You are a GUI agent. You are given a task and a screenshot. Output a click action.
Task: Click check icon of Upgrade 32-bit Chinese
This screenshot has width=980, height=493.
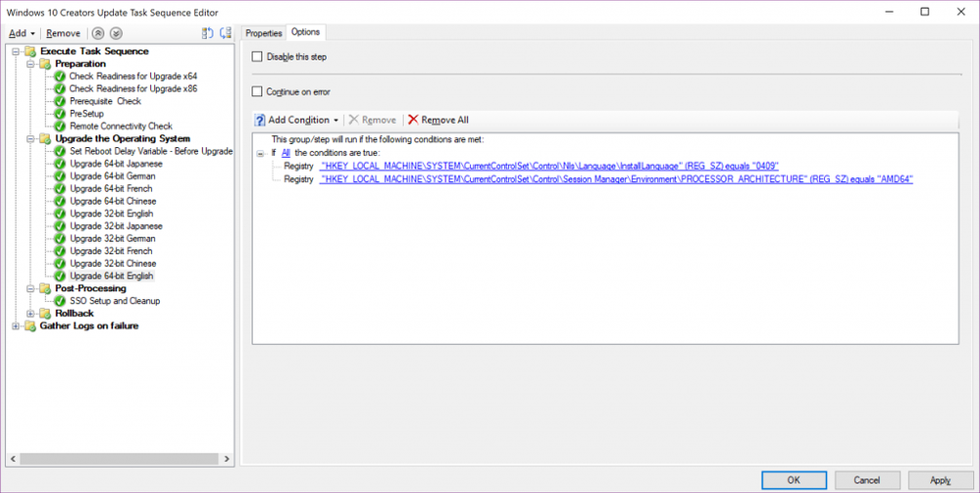click(x=60, y=264)
